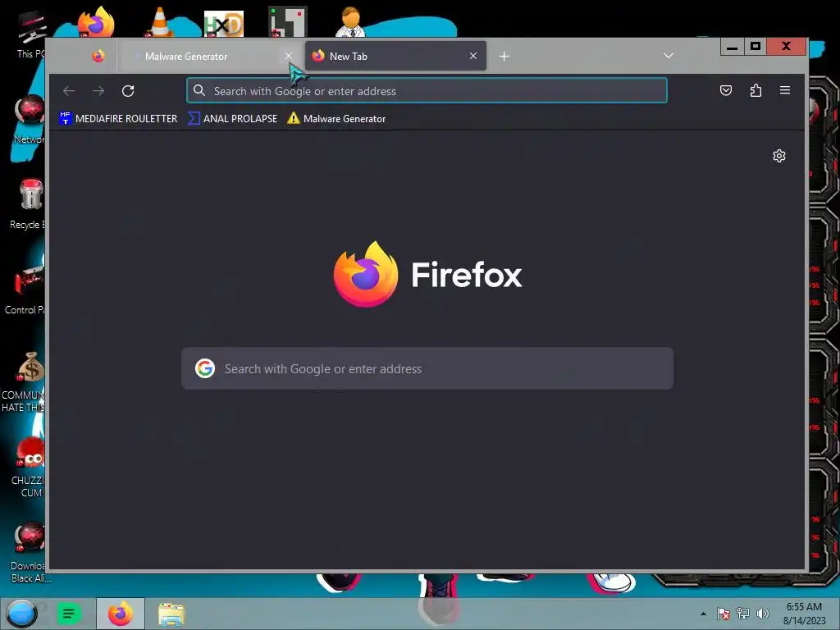Minimize the Firefox window
This screenshot has height=630, width=840.
click(732, 47)
